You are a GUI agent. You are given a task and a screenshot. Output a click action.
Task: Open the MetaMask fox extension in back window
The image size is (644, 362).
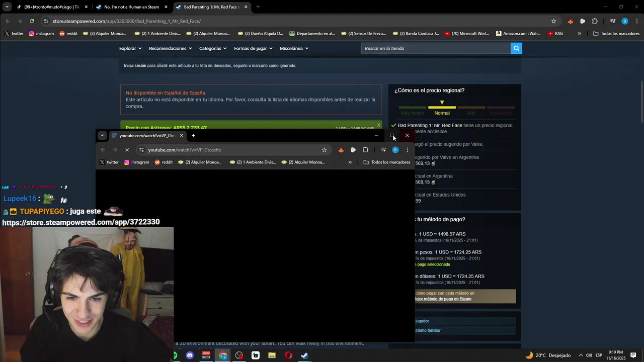click(x=570, y=21)
